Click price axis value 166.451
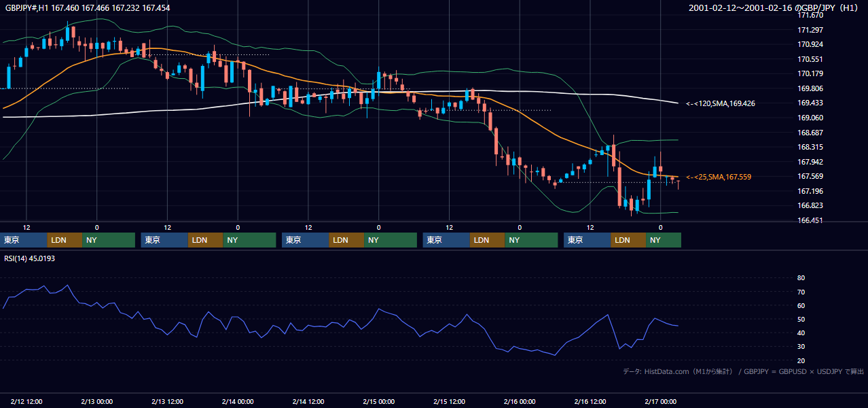868x408 pixels. point(810,220)
